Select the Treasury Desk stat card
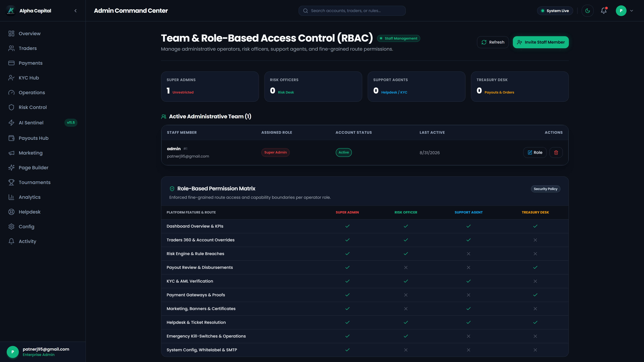 [520, 87]
